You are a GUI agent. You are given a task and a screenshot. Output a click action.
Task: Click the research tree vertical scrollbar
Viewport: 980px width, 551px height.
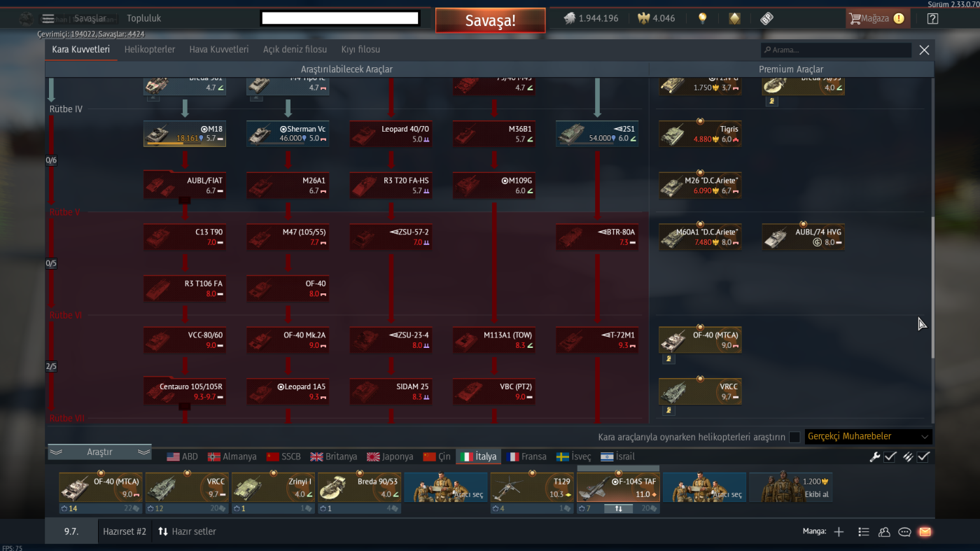coord(932,287)
